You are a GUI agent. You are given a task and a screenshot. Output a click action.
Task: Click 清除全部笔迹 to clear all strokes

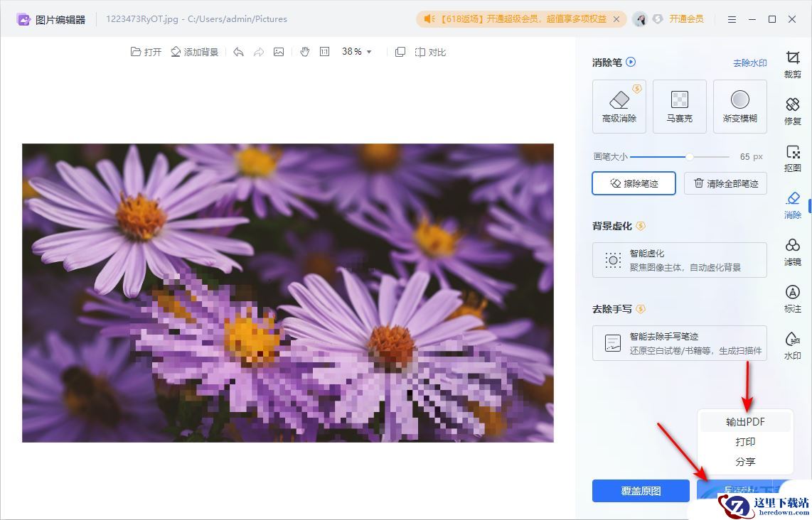click(725, 183)
